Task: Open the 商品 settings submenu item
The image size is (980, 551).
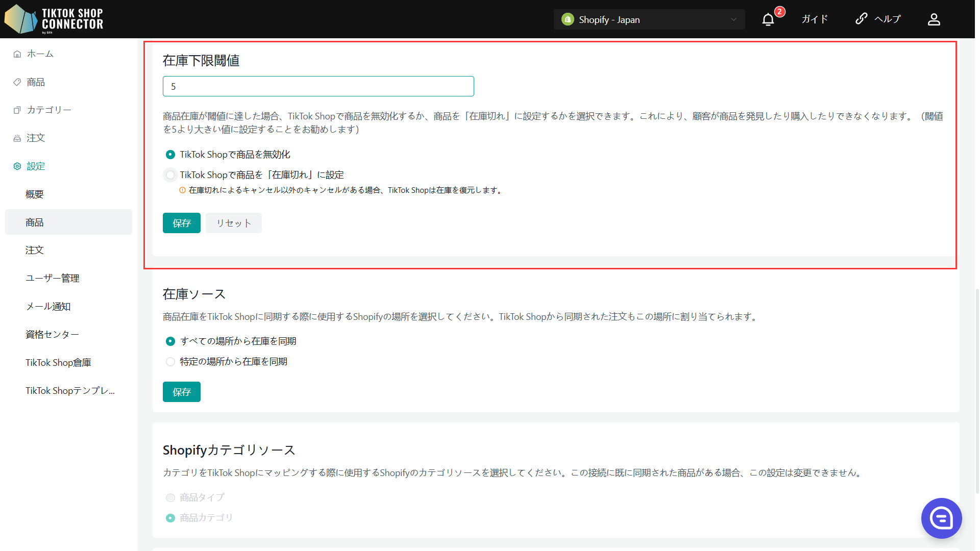Action: (x=68, y=222)
